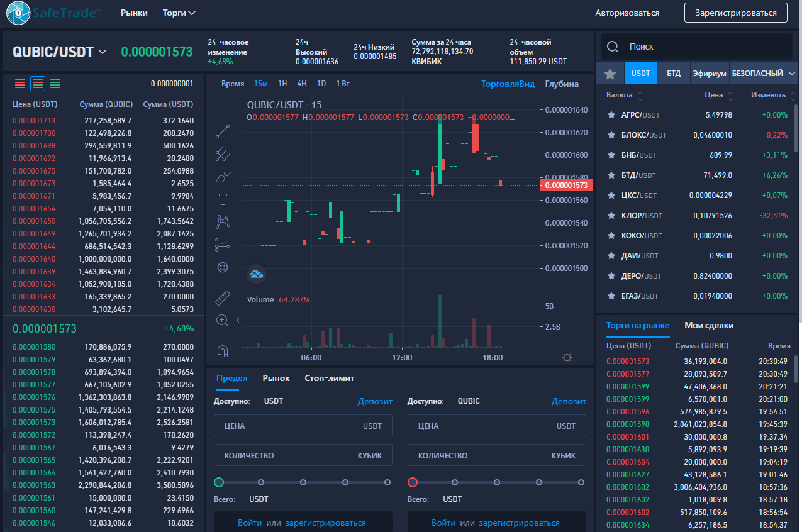Click the Зарегистрироваться button

(x=735, y=12)
